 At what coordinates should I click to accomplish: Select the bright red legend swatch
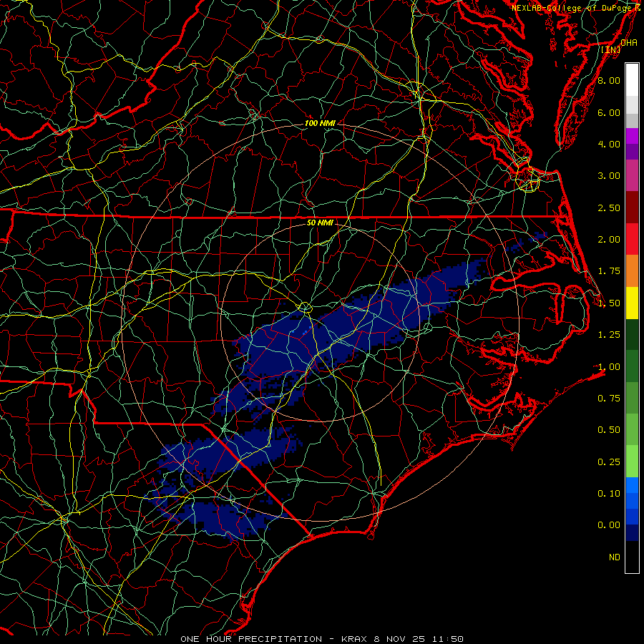632,239
